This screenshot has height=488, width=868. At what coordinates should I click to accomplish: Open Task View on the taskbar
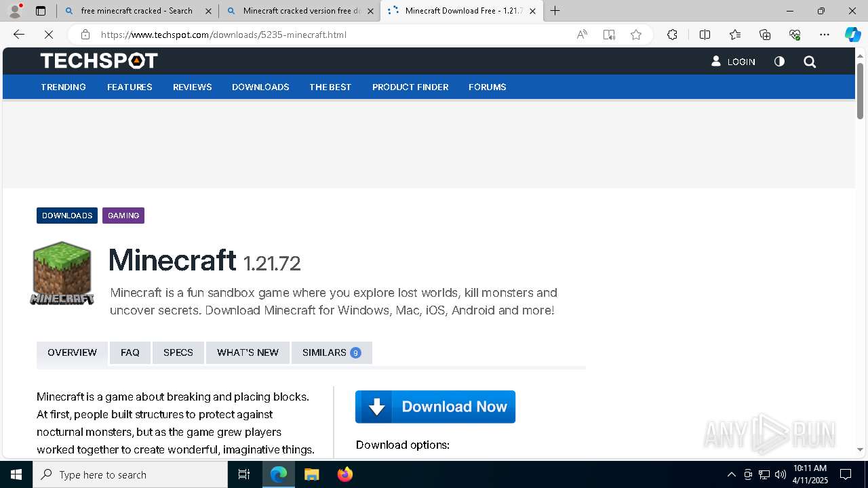pos(244,474)
